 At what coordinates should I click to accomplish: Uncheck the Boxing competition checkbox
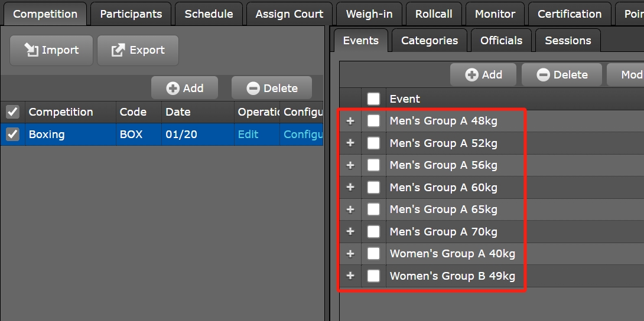click(12, 135)
